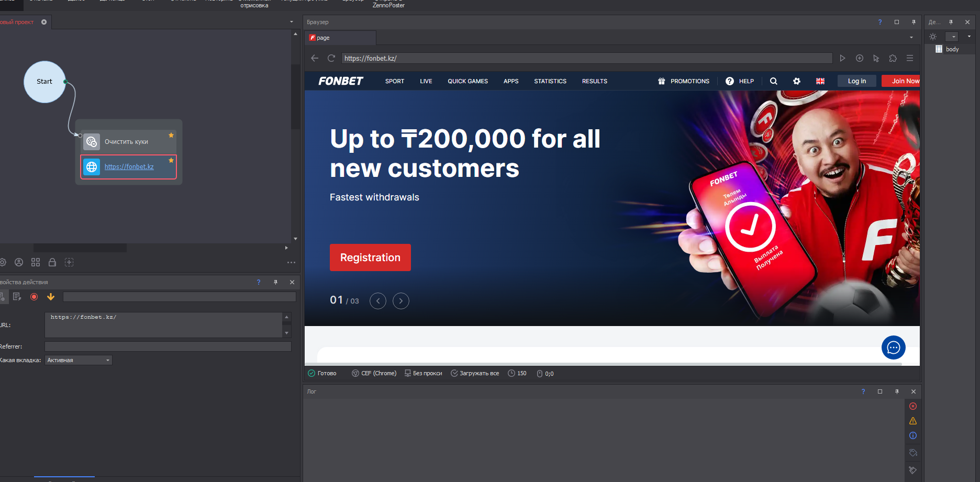The height and width of the screenshot is (482, 980).
Task: Open help for the action properties panel
Action: click(259, 282)
